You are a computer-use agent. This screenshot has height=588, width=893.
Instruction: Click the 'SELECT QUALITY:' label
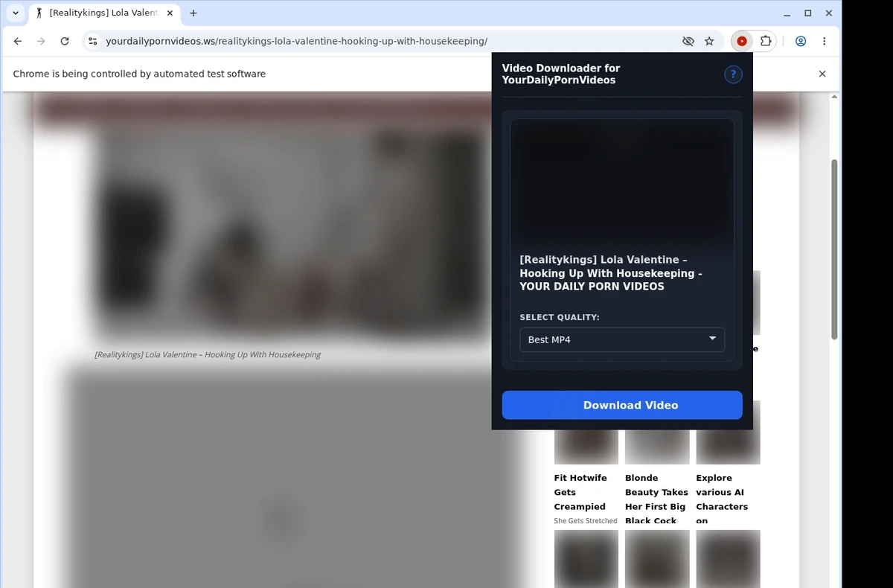tap(560, 317)
